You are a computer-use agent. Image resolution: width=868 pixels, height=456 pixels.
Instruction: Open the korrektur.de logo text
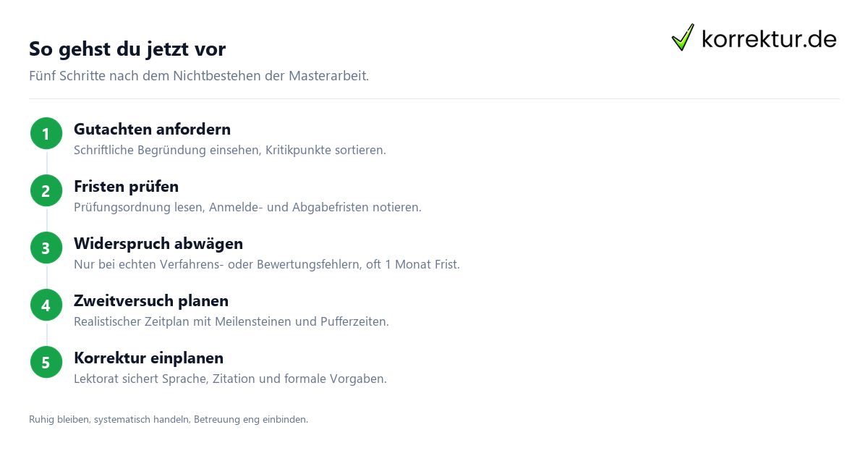tap(769, 39)
